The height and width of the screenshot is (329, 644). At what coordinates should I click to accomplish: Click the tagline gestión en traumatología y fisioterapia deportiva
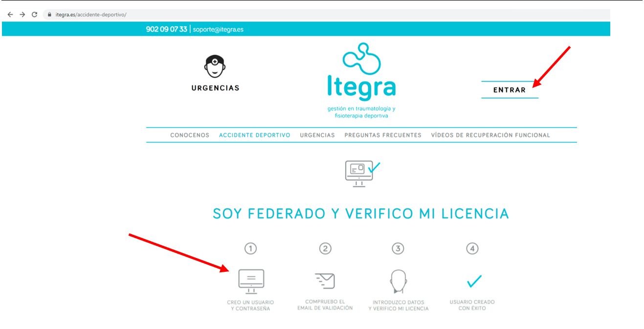coord(361,112)
